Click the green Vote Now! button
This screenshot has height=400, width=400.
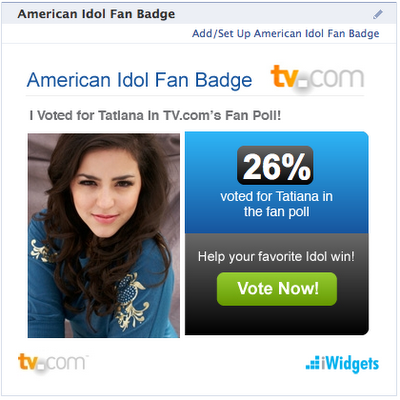(x=277, y=289)
